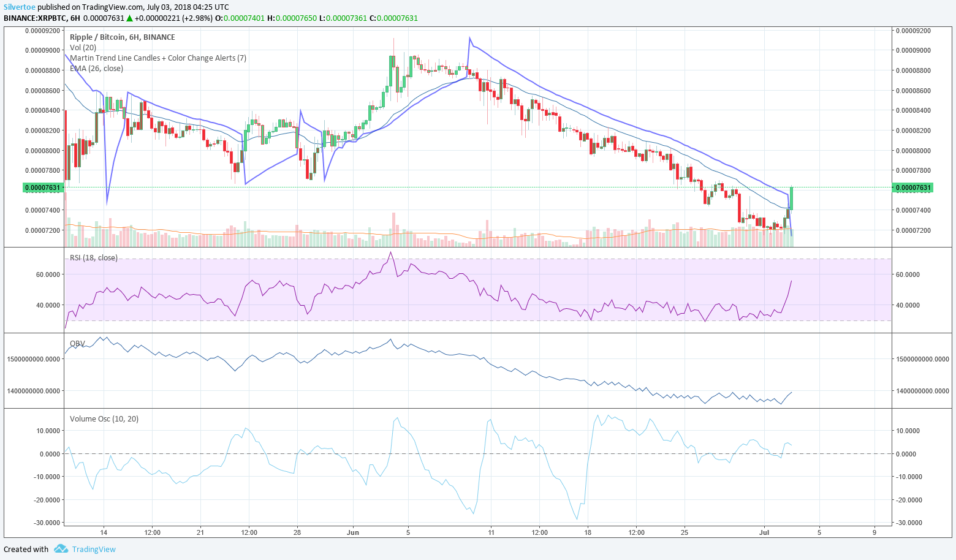Click the green up-triangle price change icon

click(130, 18)
